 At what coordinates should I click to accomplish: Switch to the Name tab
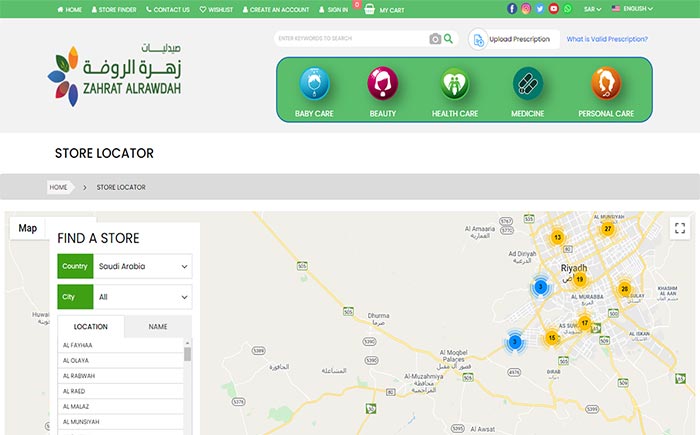point(158,326)
